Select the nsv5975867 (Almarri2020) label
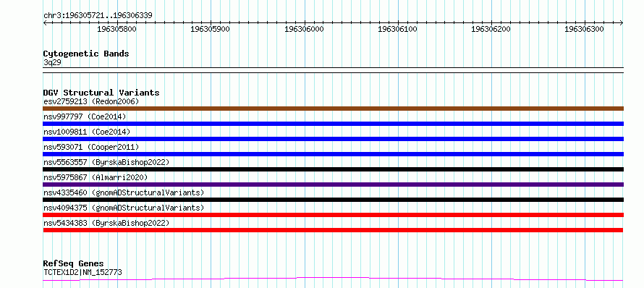The image size is (644, 288). point(96,177)
